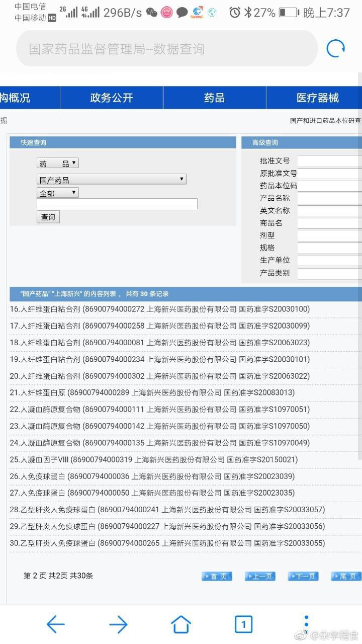Open the browser three-dot menu

(306, 624)
